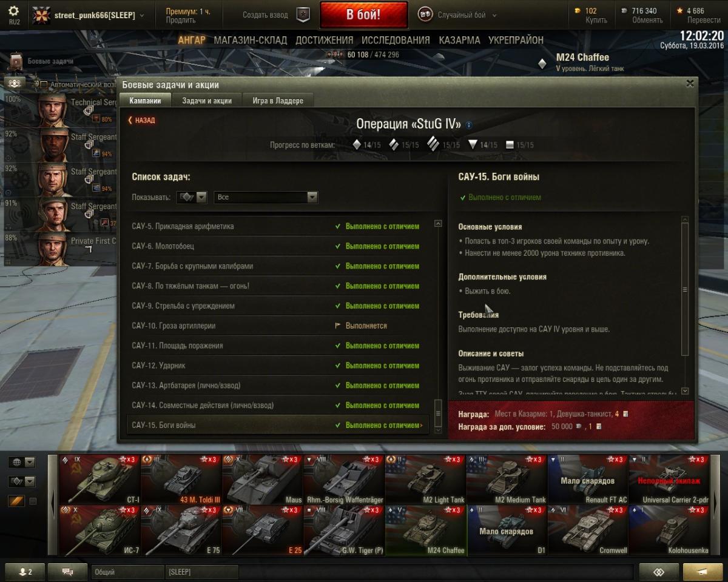Click the crew group icon above crew list
Viewport: 728px width, 582px height.
click(x=15, y=83)
